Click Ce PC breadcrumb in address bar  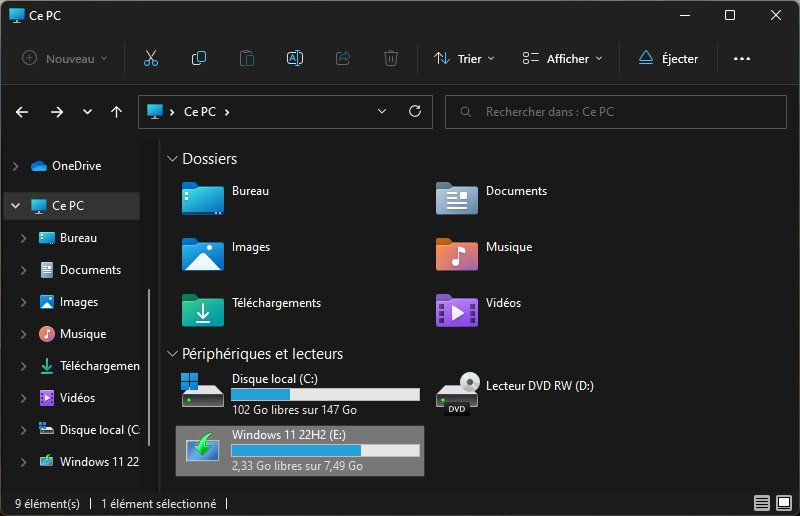[200, 111]
